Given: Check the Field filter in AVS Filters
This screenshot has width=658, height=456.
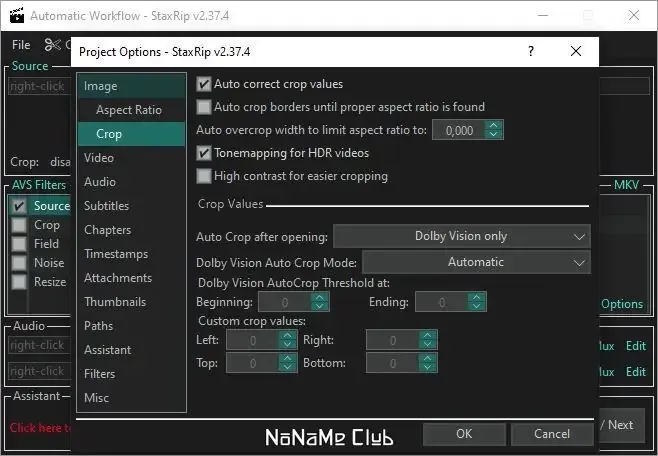Looking at the screenshot, I should click(x=19, y=244).
